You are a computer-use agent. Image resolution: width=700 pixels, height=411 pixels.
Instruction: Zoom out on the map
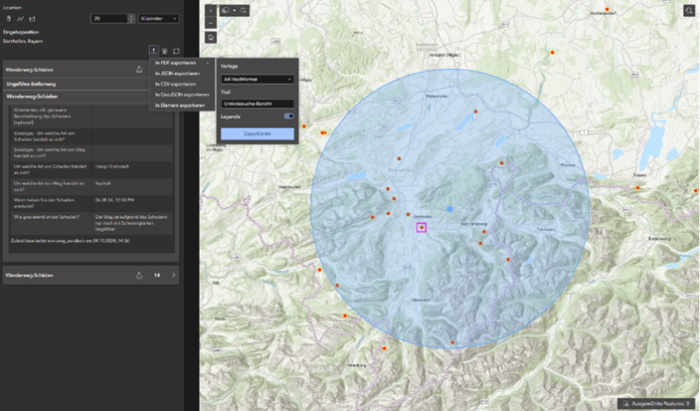pyautogui.click(x=211, y=22)
